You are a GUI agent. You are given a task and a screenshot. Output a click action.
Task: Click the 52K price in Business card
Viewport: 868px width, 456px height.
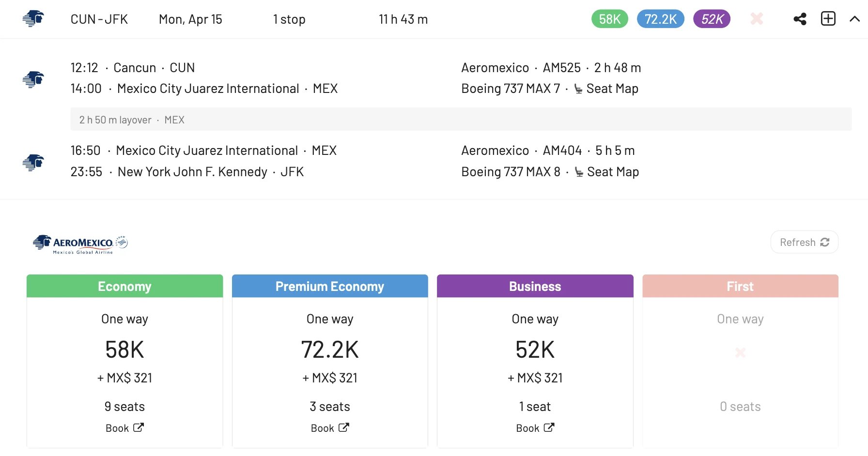(x=535, y=350)
